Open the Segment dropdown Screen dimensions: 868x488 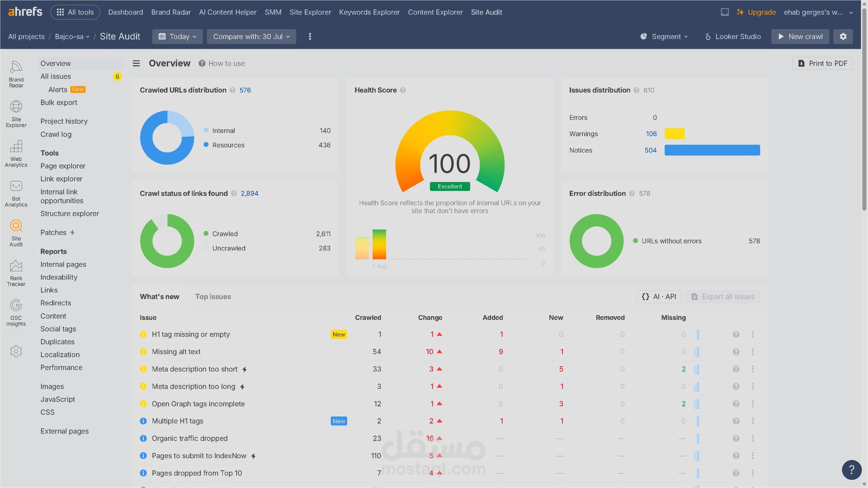[x=664, y=36]
